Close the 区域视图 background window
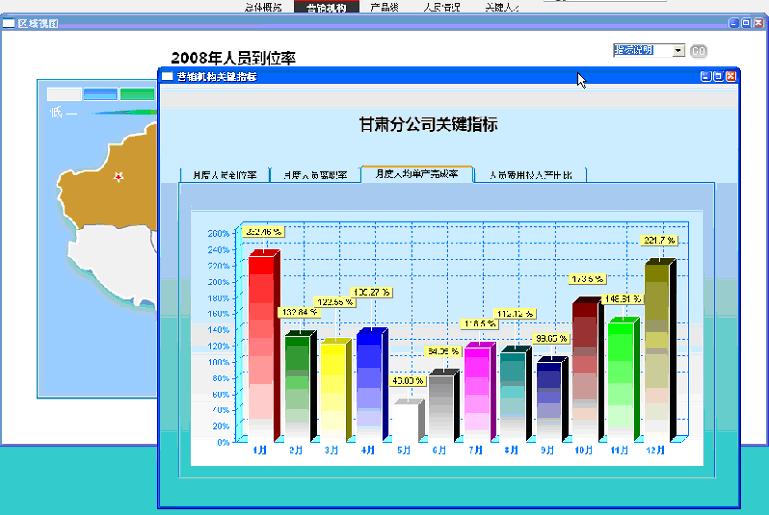Viewport: 769px width, 515px height. (759, 23)
